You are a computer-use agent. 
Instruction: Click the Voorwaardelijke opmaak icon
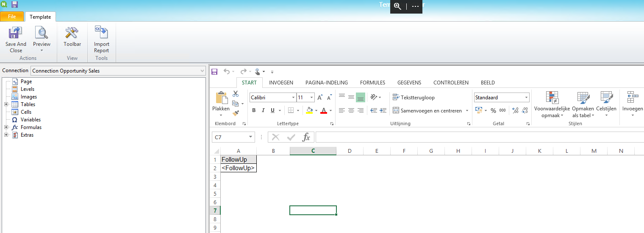tap(552, 98)
